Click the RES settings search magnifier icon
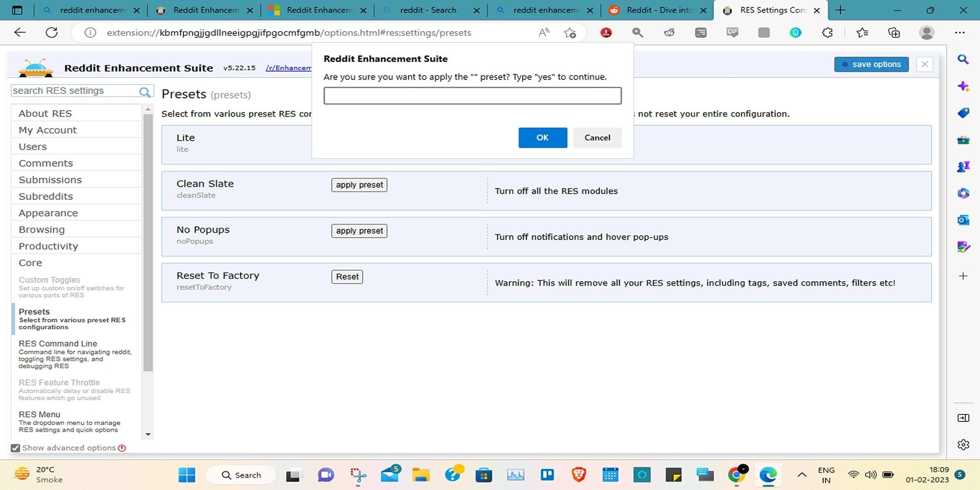Screen dimensions: 980x490 coord(144,92)
